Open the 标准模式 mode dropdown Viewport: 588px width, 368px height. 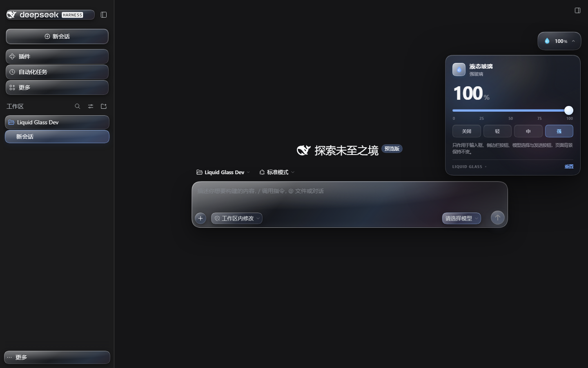tap(277, 172)
